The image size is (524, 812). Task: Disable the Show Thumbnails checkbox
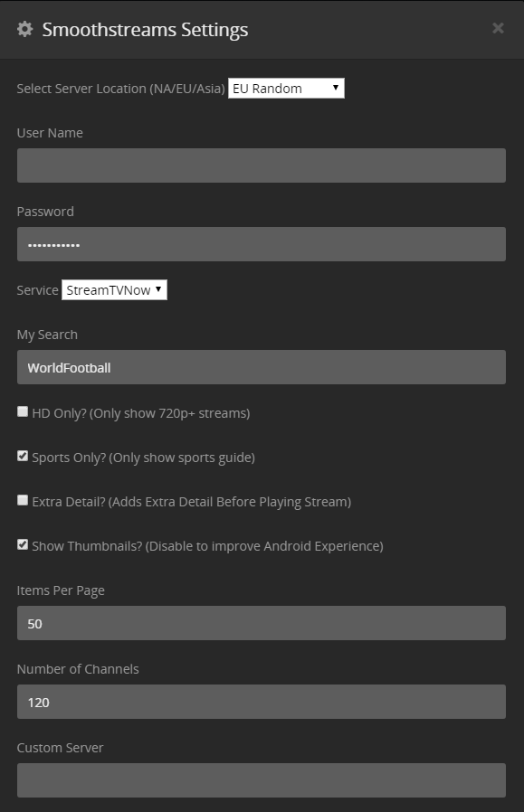pyautogui.click(x=23, y=544)
